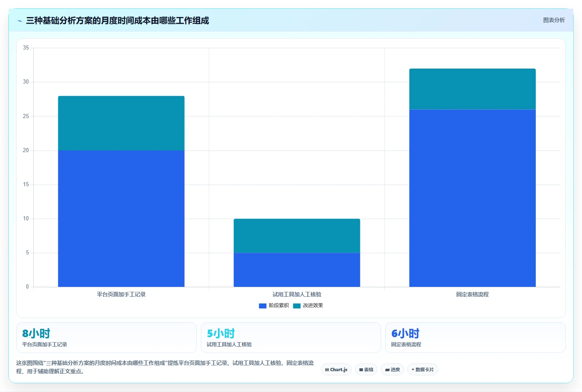Click the y-axis value 30

pos(26,82)
